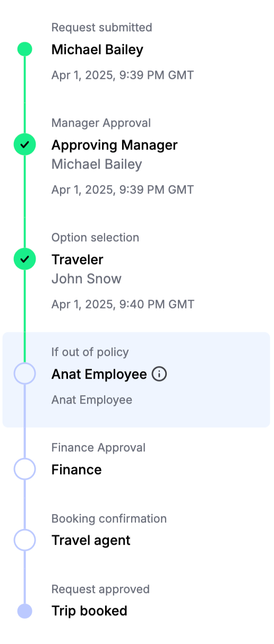Click the empty circle for Finance Approval

coord(24,469)
